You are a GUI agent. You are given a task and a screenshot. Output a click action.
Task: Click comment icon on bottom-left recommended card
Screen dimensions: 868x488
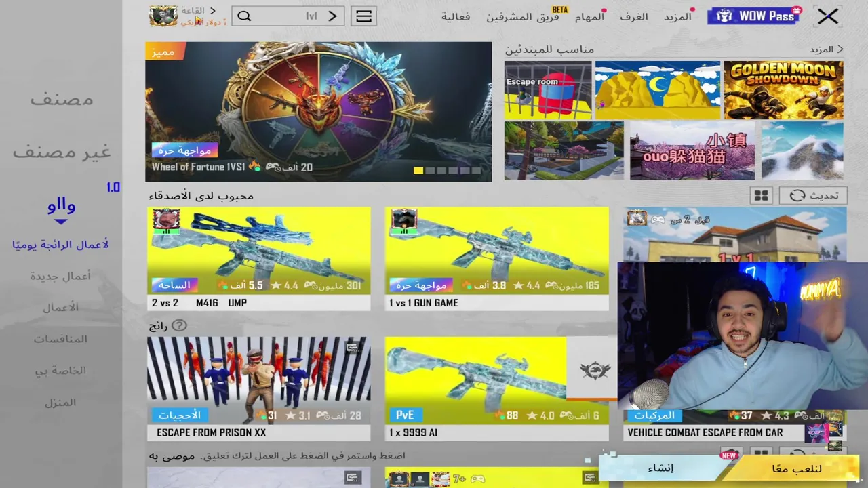(x=352, y=478)
